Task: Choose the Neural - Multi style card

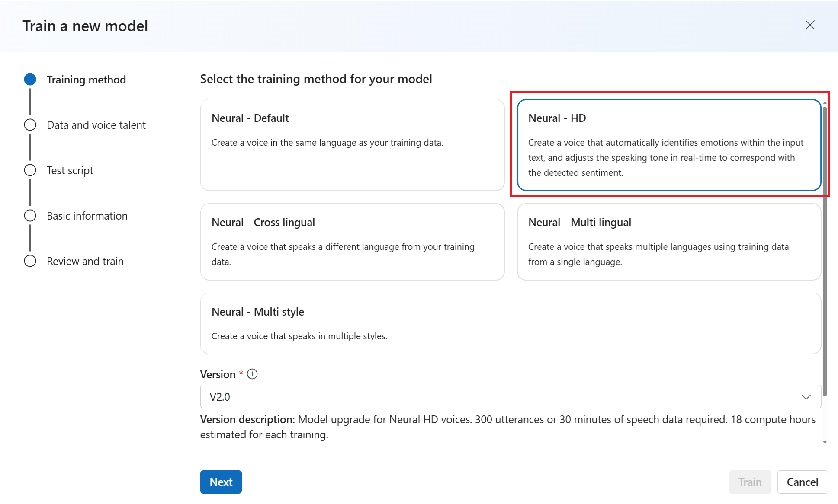Action: [x=511, y=323]
